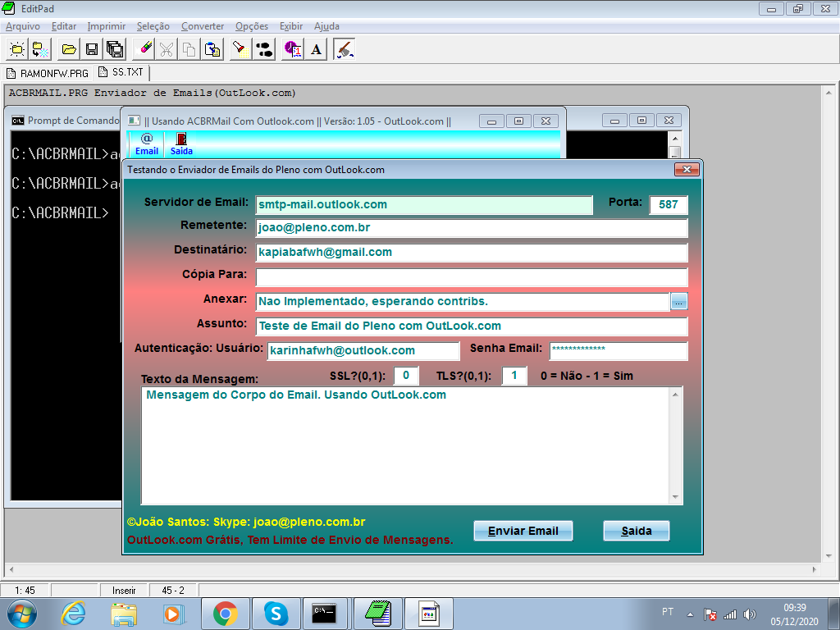Click the single floppy disk save icon
The height and width of the screenshot is (630, 840).
(92, 49)
